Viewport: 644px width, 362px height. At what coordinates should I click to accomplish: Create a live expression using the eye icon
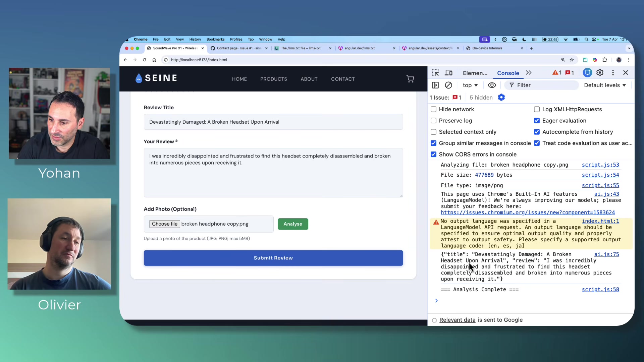[492, 85]
